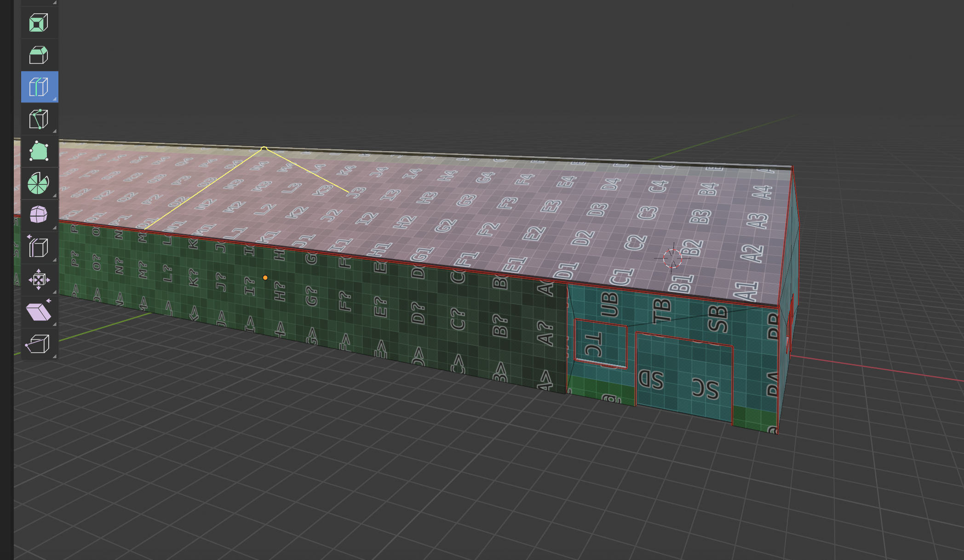Select the Shrink/Fatten tool
Image resolution: width=964 pixels, height=560 pixels.
pyautogui.click(x=39, y=280)
